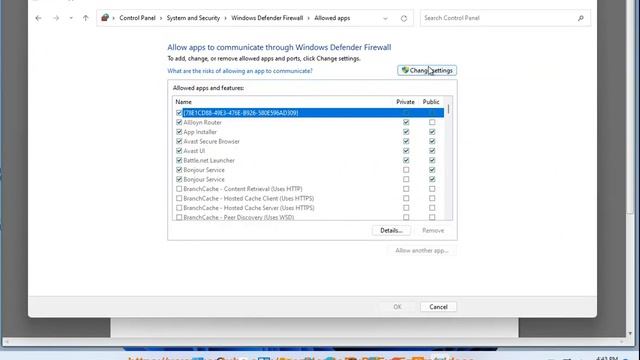Toggle Avast Secure Browser Public checkbox
The image size is (640, 360).
(x=432, y=141)
